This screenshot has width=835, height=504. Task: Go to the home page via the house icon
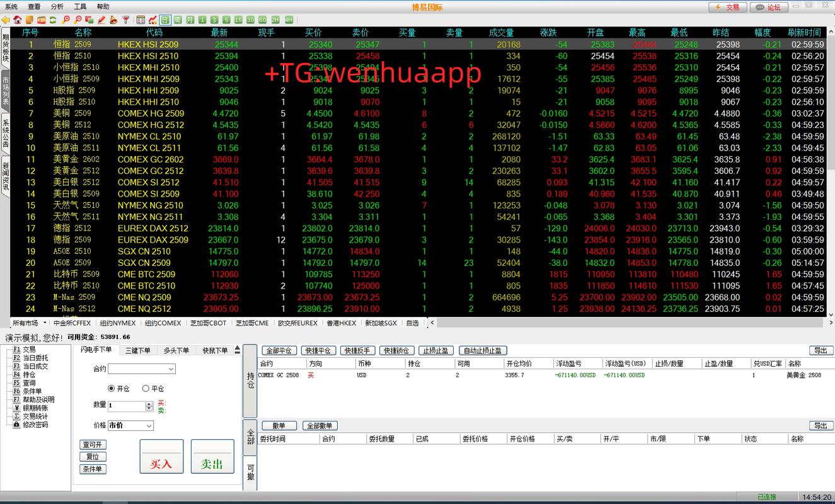tap(18, 20)
